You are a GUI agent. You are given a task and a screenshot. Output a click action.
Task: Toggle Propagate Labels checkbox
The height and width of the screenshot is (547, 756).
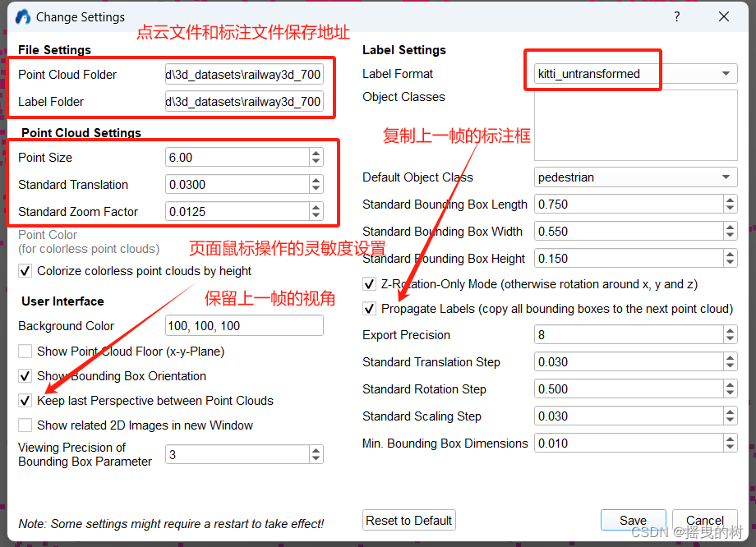click(x=369, y=309)
